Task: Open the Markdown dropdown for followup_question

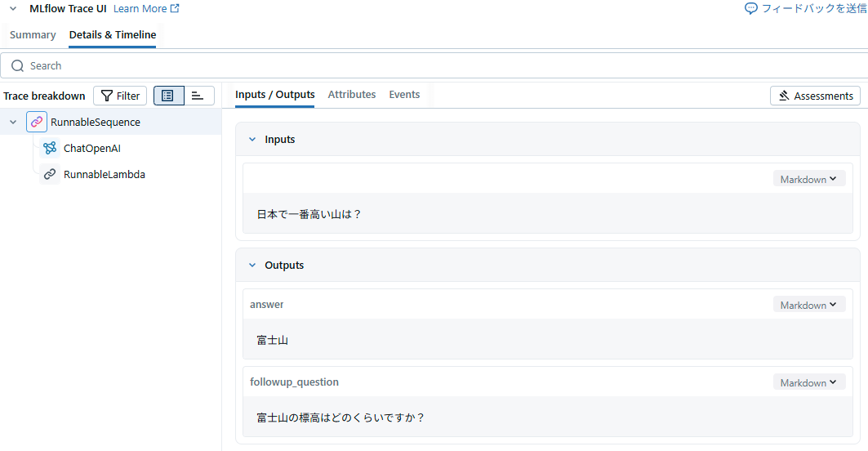Action: (808, 382)
